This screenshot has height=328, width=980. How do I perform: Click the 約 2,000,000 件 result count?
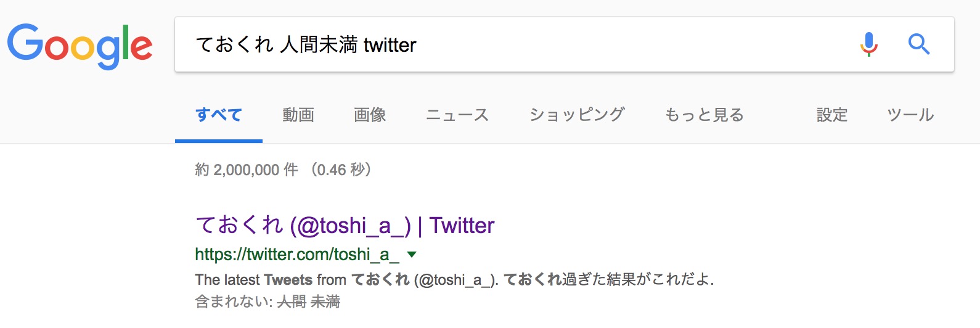tap(247, 170)
